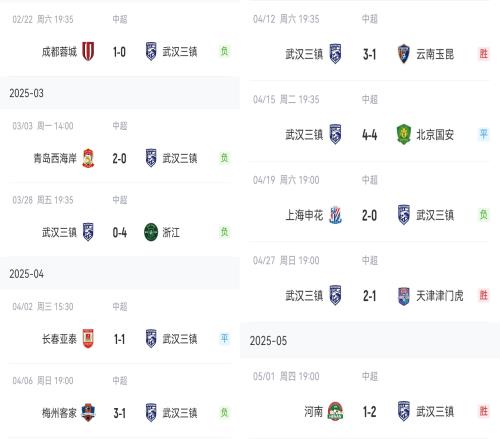Open the 4-4 match score versus 北京国安
500x440 pixels.
point(370,135)
